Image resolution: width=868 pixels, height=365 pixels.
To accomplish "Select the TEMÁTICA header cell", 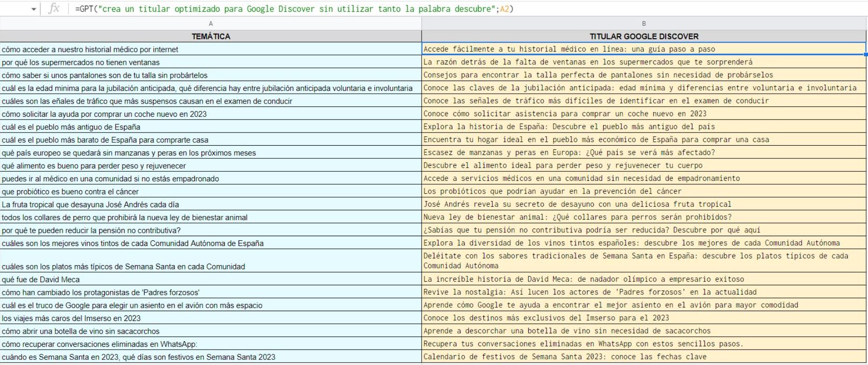I will pyautogui.click(x=211, y=36).
